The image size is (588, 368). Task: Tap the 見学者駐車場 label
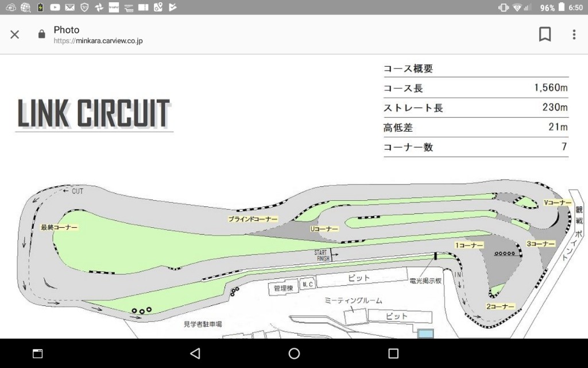[203, 324]
